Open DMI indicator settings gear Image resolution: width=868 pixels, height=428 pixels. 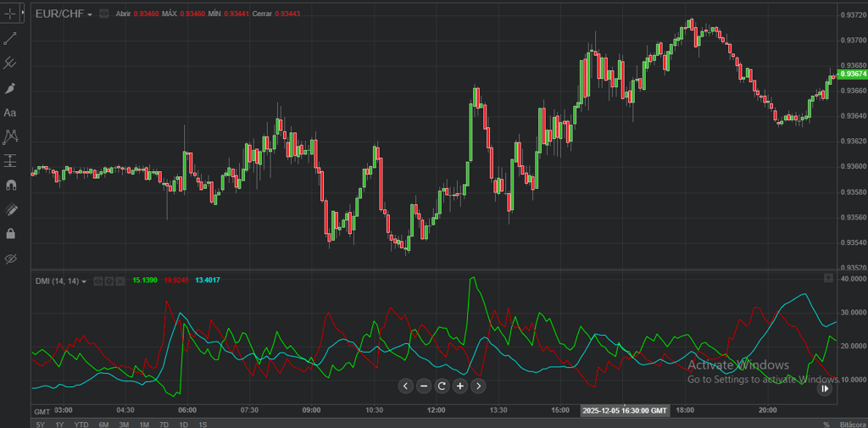tap(108, 281)
